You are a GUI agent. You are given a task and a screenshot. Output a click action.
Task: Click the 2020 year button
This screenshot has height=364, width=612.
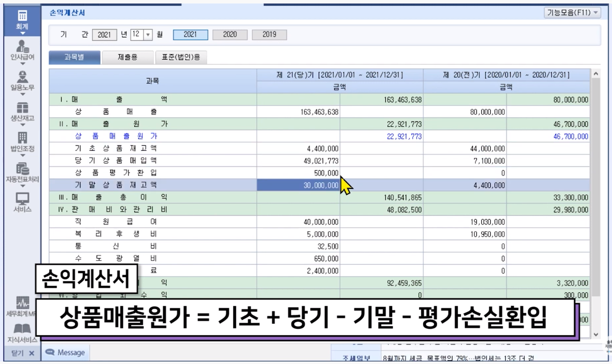(230, 35)
